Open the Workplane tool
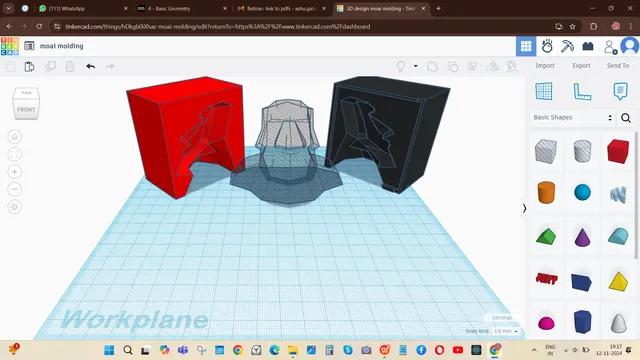 [544, 91]
